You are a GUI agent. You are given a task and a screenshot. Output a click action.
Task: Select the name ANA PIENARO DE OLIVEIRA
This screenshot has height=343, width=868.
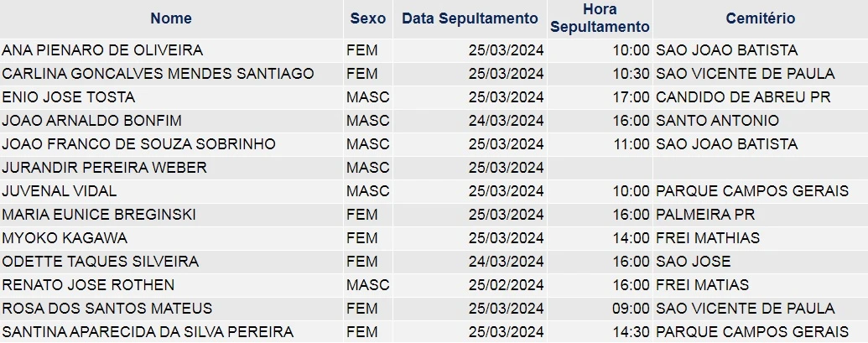click(102, 50)
